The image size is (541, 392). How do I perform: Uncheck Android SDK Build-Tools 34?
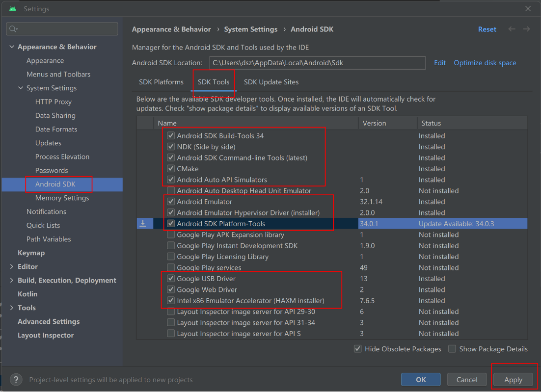tap(171, 135)
